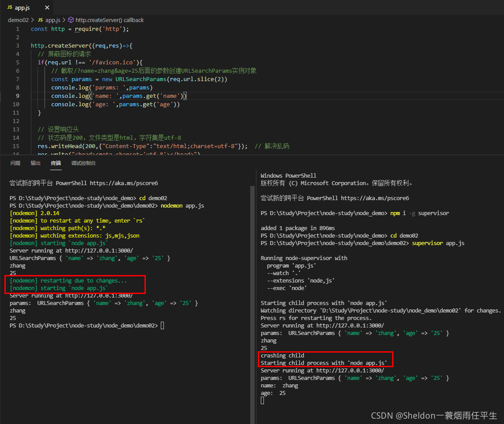Image resolution: width=504 pixels, height=424 pixels.
Task: Place cursor at the right terminal prompt
Action: pos(263,400)
